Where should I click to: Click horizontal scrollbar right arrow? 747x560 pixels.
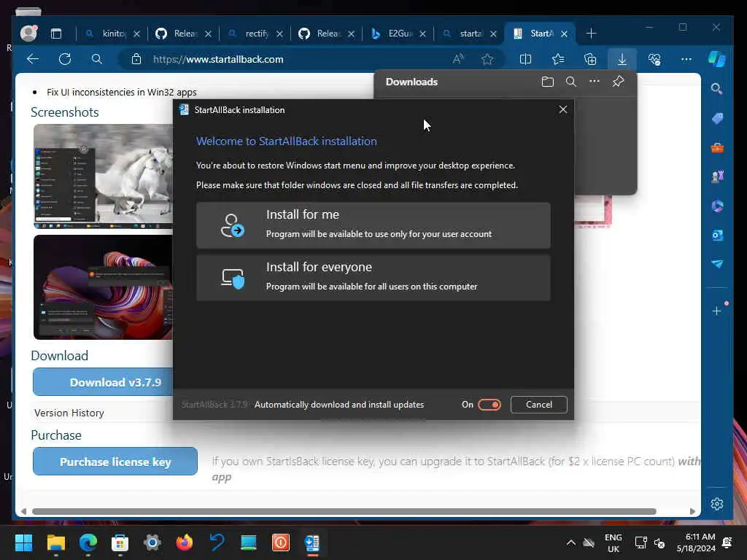tap(692, 511)
